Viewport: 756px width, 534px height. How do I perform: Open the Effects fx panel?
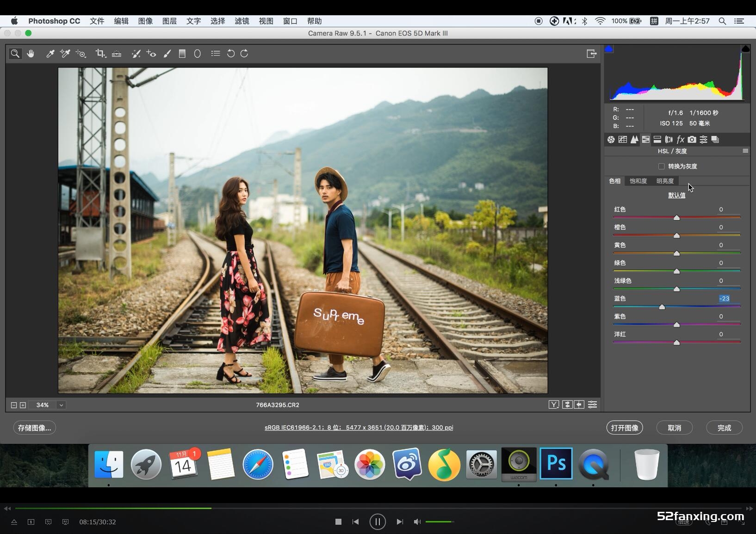tap(681, 140)
